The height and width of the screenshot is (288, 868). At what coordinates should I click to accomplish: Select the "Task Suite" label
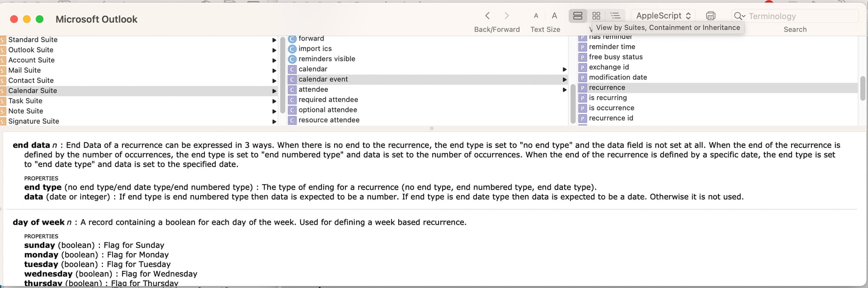click(25, 101)
